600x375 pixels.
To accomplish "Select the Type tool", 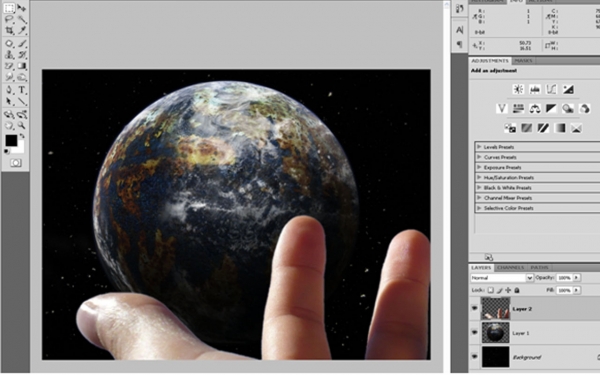I will (22, 90).
